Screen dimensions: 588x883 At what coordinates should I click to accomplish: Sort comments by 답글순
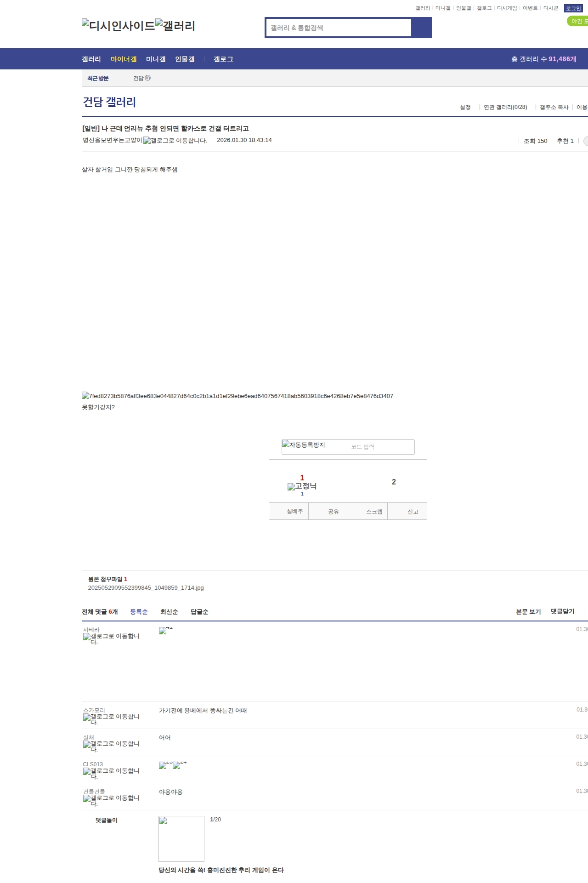(199, 612)
